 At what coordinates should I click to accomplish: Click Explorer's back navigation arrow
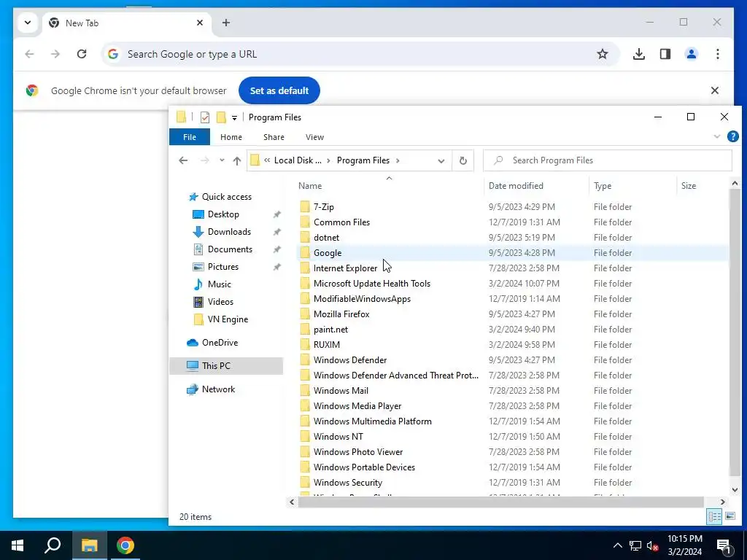183,160
